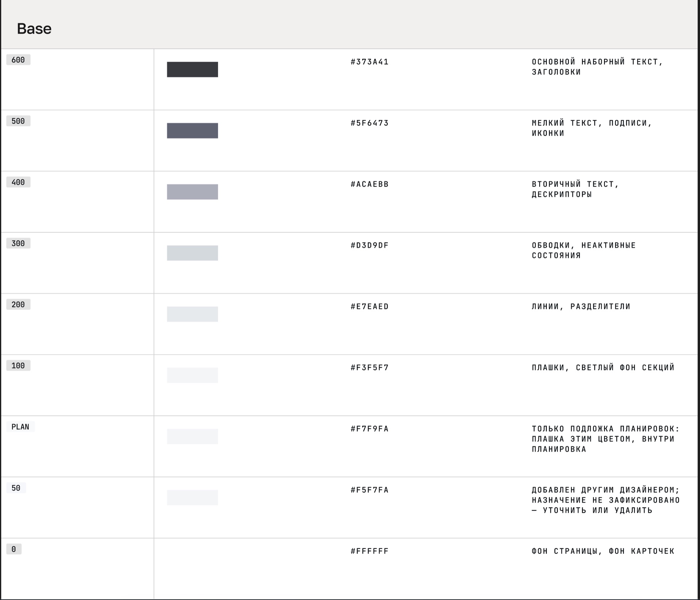Click description 'Линии, разделители'
This screenshot has width=700, height=600.
581,307
